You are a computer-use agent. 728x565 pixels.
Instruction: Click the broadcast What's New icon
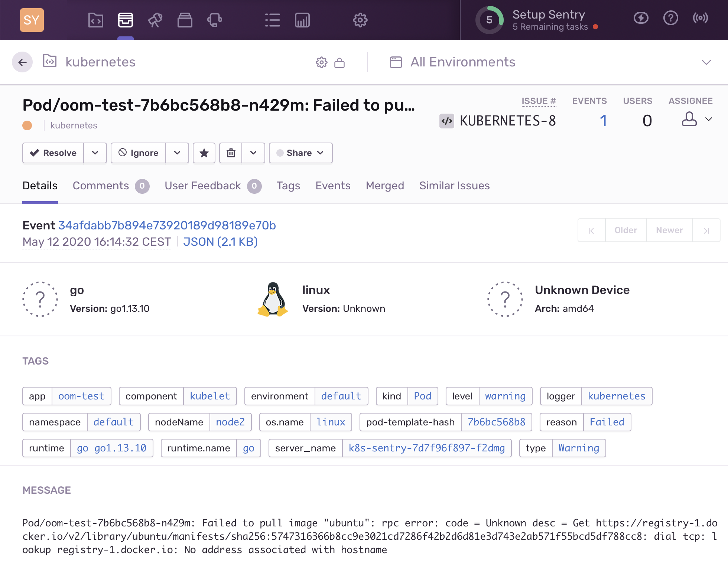[x=700, y=18]
